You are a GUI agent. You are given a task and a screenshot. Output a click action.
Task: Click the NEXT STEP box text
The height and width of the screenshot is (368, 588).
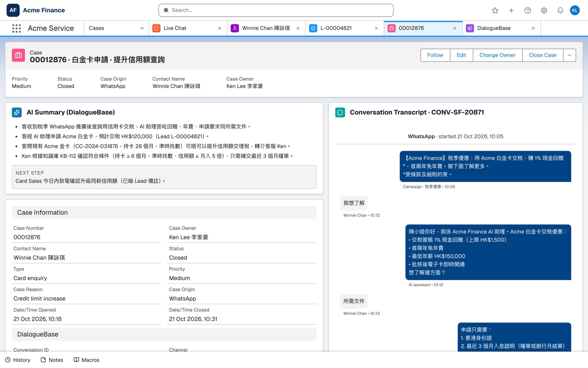point(90,181)
